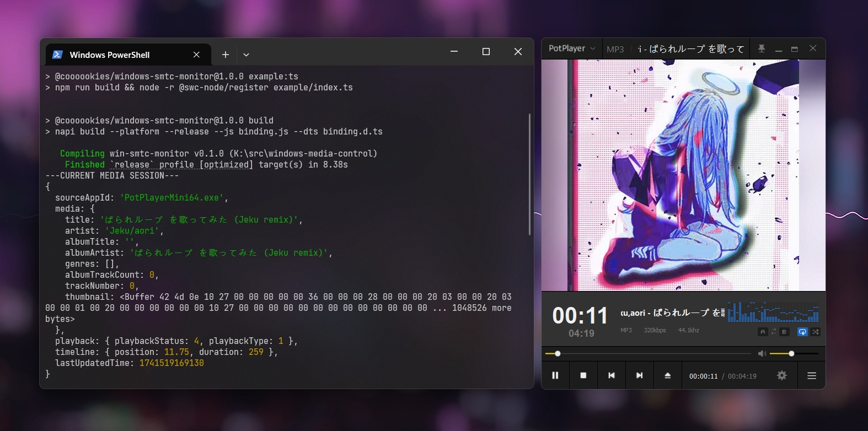
Task: Click the 00:00:11 / 00:04:19 time display
Action: 722,376
